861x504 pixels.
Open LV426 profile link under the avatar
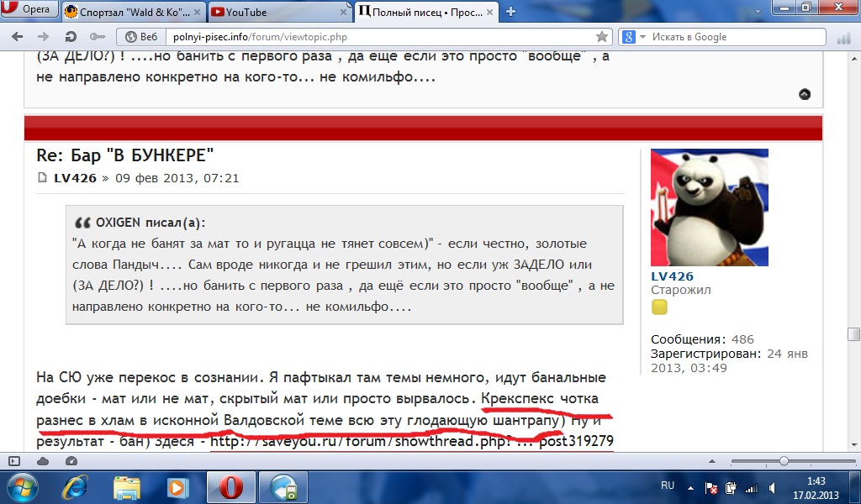[x=672, y=276]
